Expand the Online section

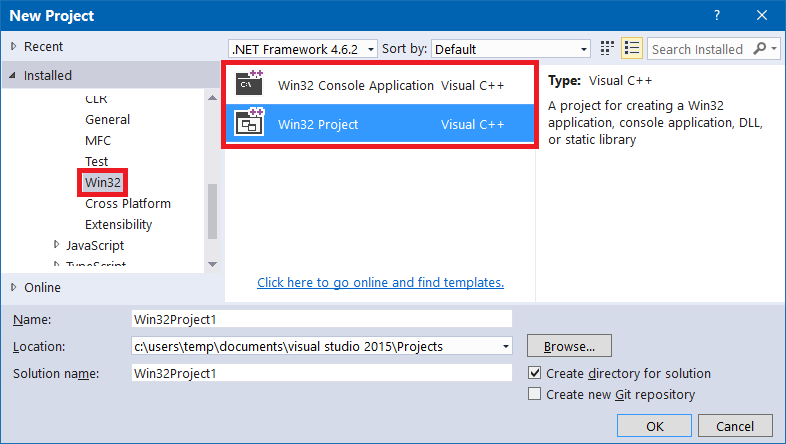click(13, 287)
